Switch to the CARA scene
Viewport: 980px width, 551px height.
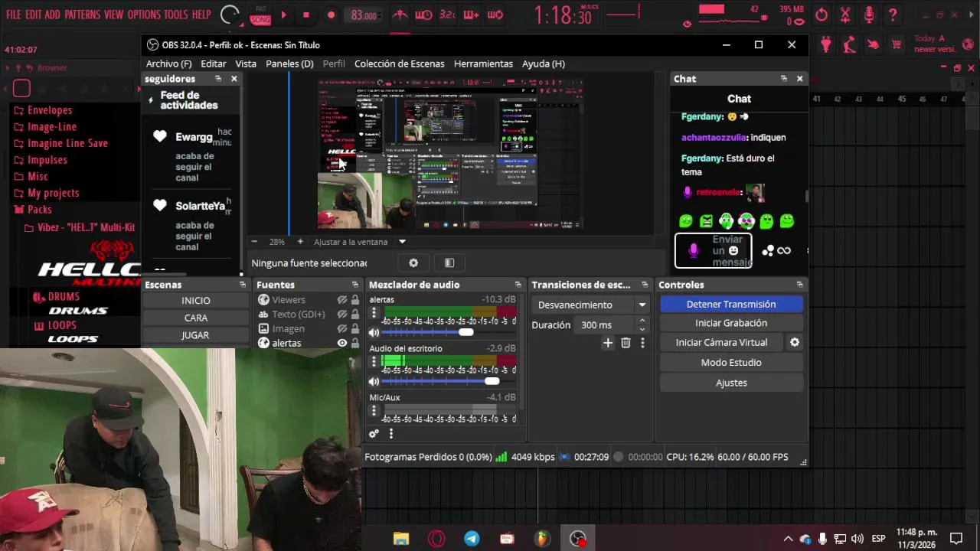(196, 318)
